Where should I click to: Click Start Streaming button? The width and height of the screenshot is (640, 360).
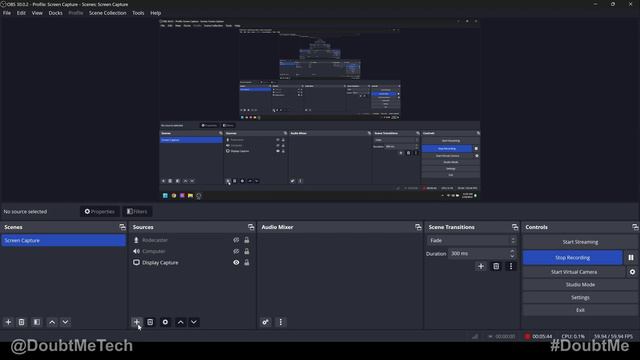(x=580, y=242)
